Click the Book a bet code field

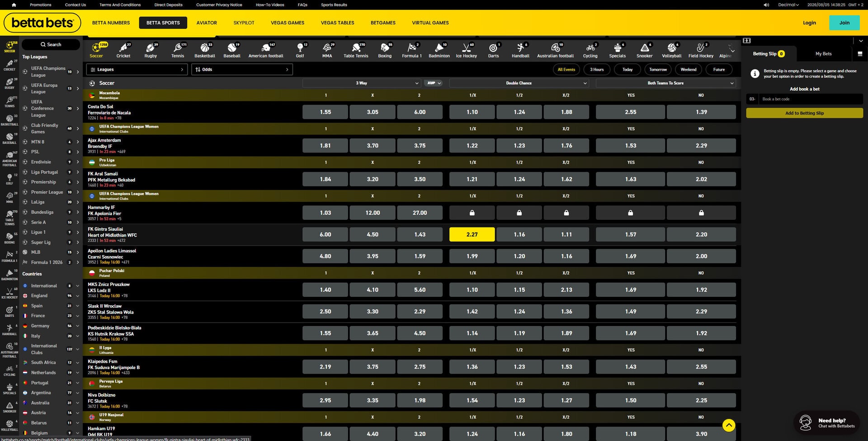click(811, 99)
